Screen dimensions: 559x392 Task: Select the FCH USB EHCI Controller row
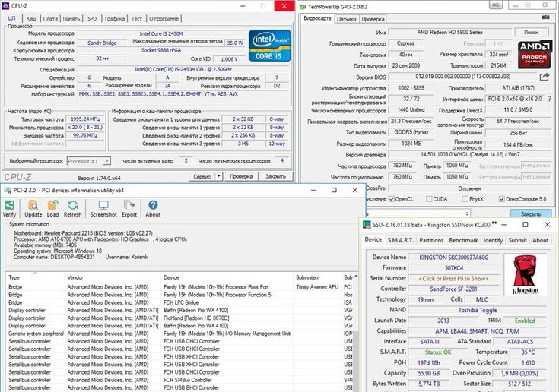pyautogui.click(x=179, y=387)
